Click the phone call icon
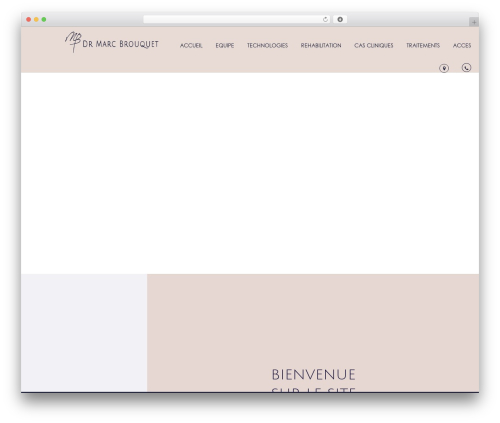 (466, 68)
